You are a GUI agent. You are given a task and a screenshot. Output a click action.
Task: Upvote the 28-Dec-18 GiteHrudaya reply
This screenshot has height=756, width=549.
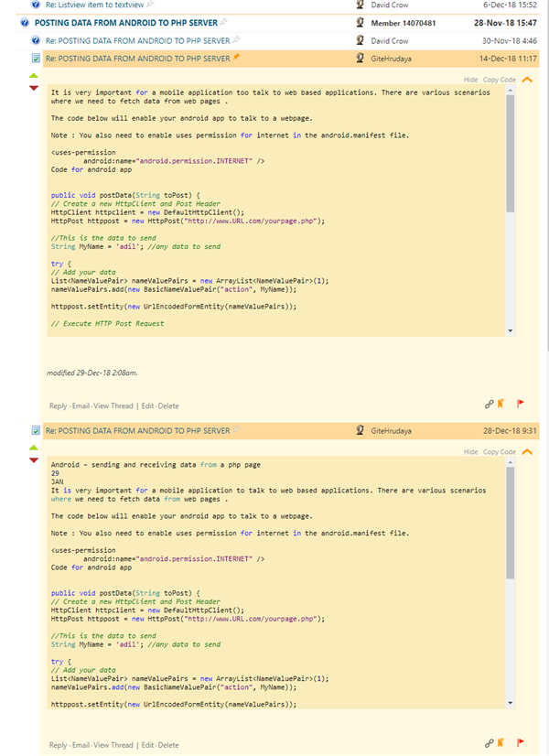click(x=34, y=448)
